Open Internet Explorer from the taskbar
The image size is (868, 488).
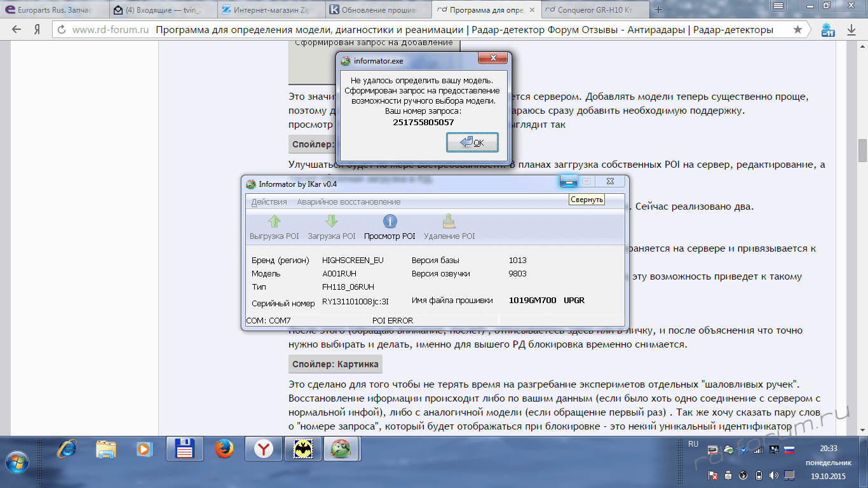point(67,449)
